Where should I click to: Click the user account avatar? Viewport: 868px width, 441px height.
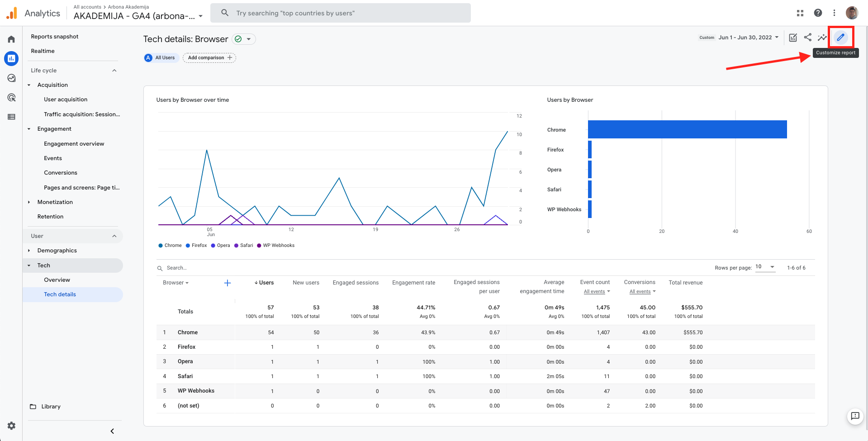click(x=852, y=13)
